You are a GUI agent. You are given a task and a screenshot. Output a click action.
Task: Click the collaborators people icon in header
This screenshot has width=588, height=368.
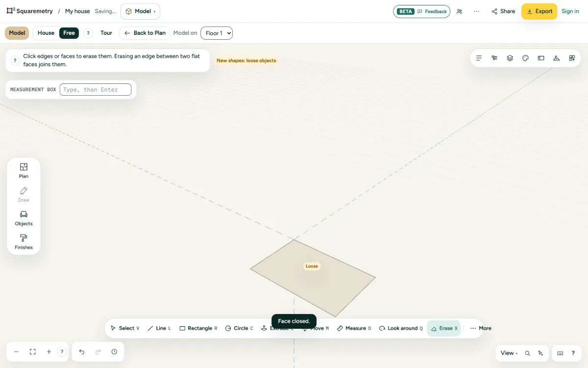(459, 11)
